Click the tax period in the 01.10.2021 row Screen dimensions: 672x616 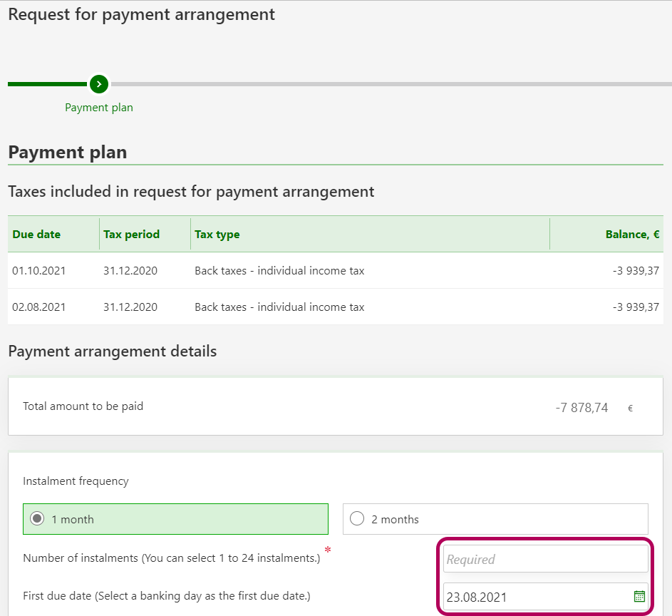(x=130, y=271)
